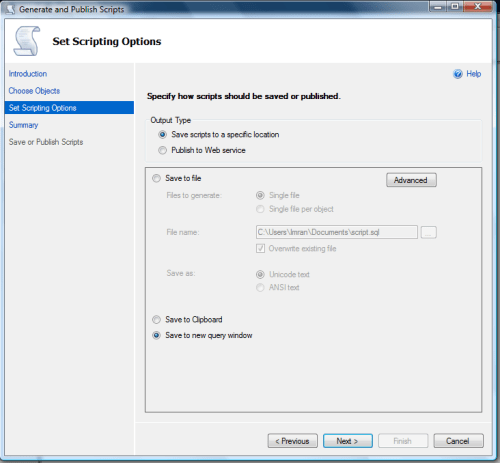Screen dimensions: 500x463
Task: Select ANSI text radio button
Action: (x=260, y=287)
